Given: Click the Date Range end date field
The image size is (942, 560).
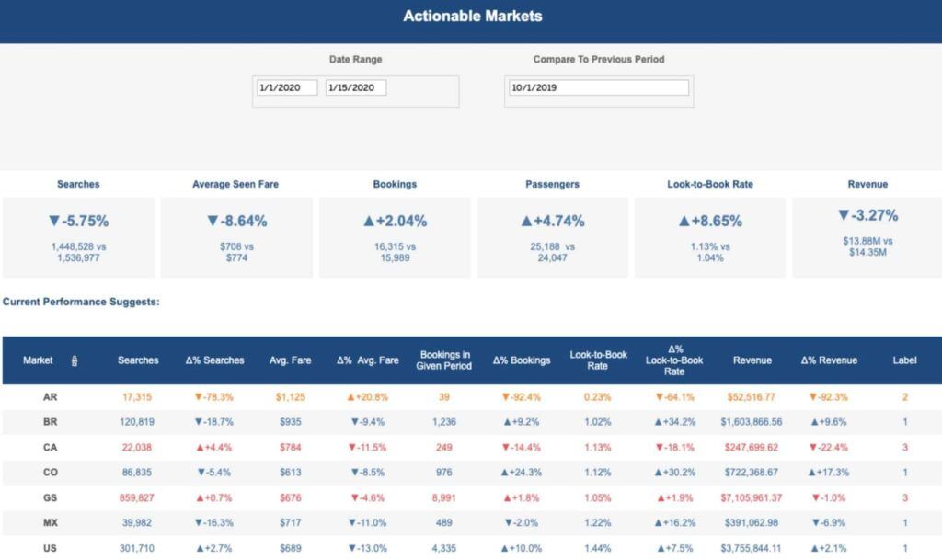Looking at the screenshot, I should (356, 87).
